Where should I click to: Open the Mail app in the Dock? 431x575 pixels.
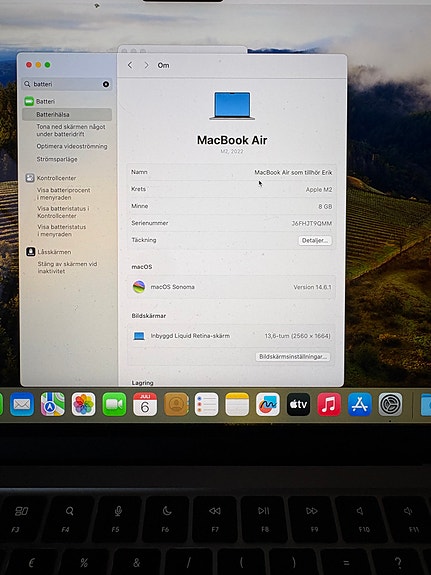(22, 404)
